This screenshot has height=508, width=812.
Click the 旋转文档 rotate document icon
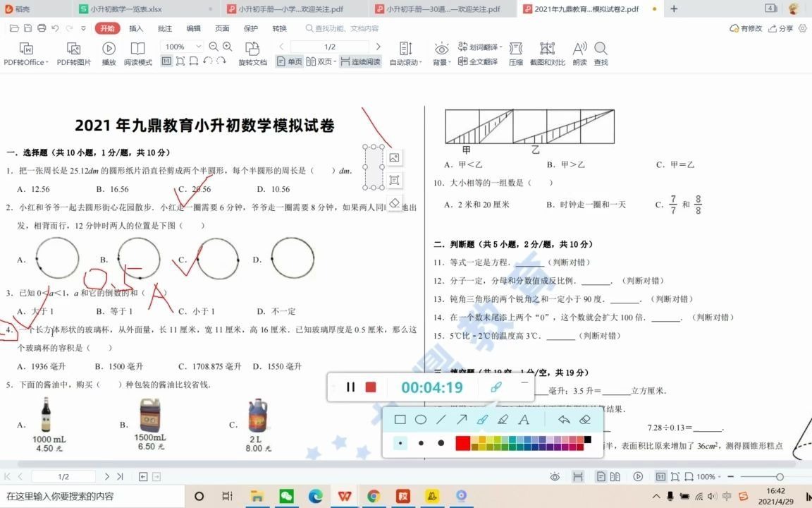(252, 53)
